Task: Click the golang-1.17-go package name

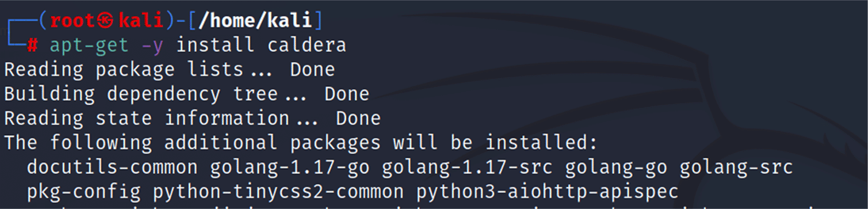Action: point(290,168)
